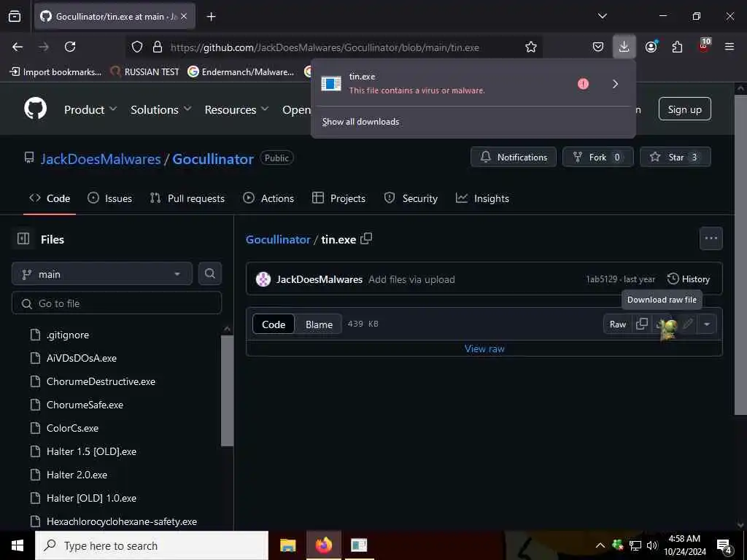747x560 pixels.
Task: Click the Raw button
Action: coord(618,324)
